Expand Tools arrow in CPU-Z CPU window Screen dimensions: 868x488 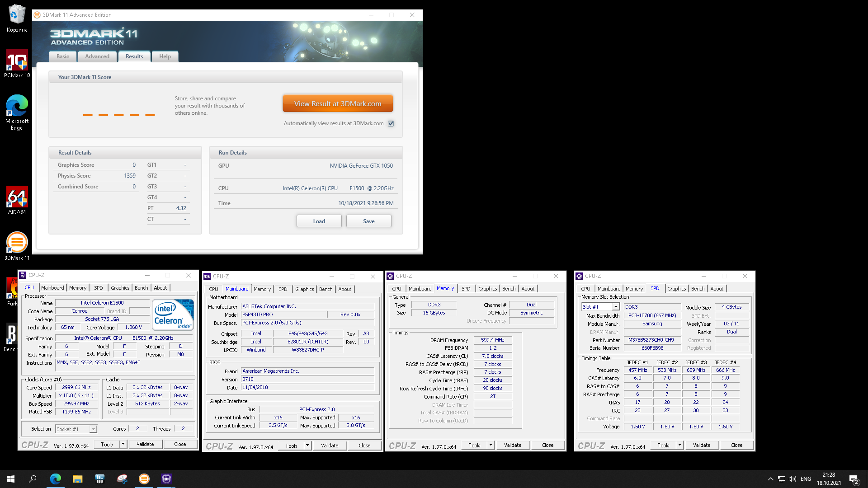123,444
